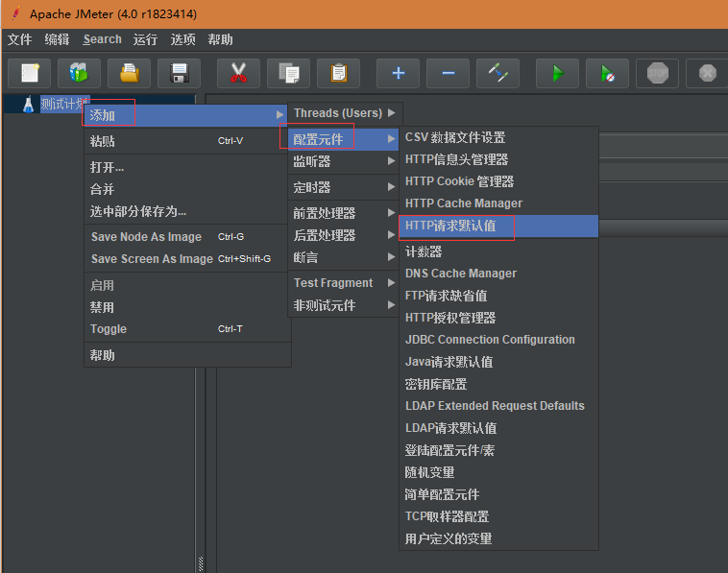This screenshot has height=573, width=728.
Task: Add HTTP Cache Manager element
Action: pyautogui.click(x=498, y=203)
